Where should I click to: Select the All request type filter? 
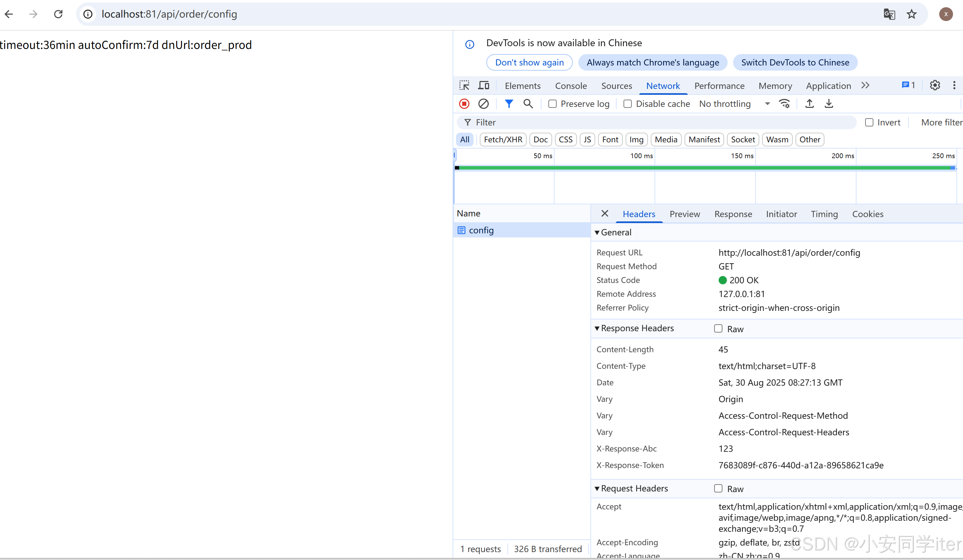coord(465,140)
